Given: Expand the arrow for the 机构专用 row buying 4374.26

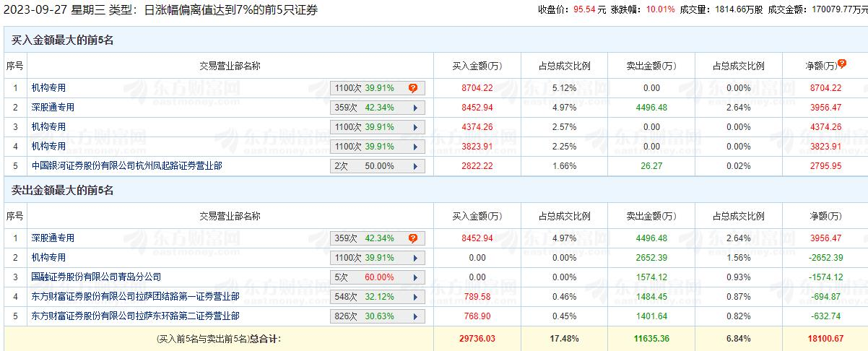Looking at the screenshot, I should pos(415,127).
